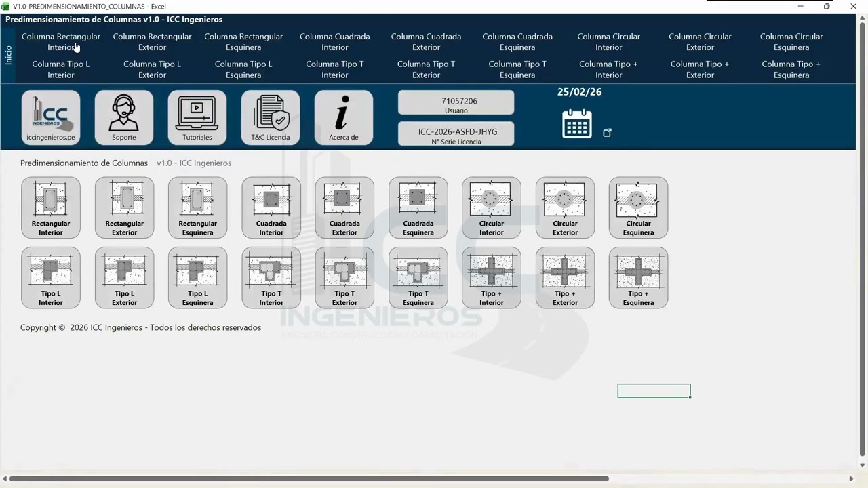Open the Rectangular Exterior column icon

(x=124, y=207)
